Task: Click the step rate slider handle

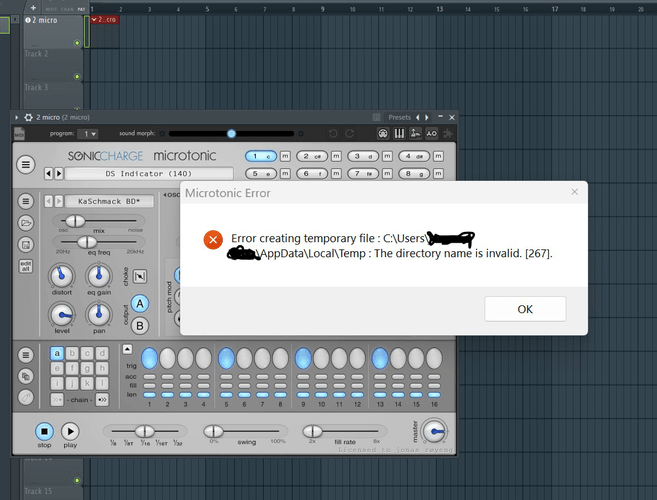Action: pos(145,431)
